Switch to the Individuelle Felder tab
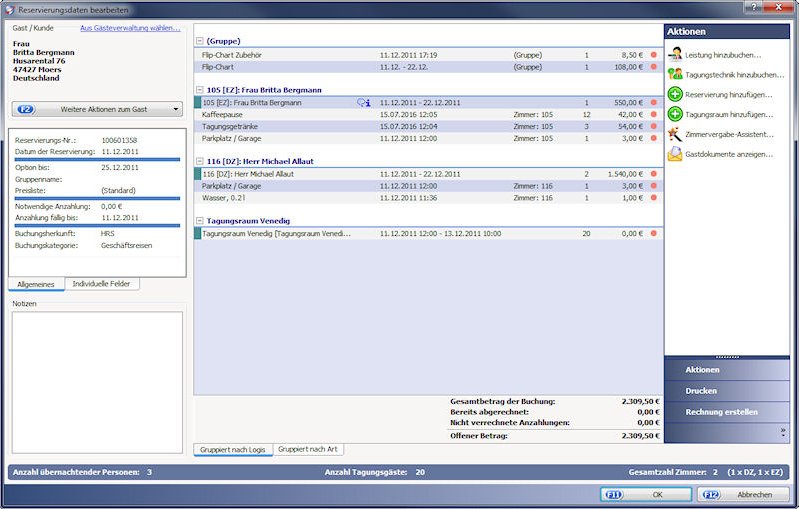 101,284
